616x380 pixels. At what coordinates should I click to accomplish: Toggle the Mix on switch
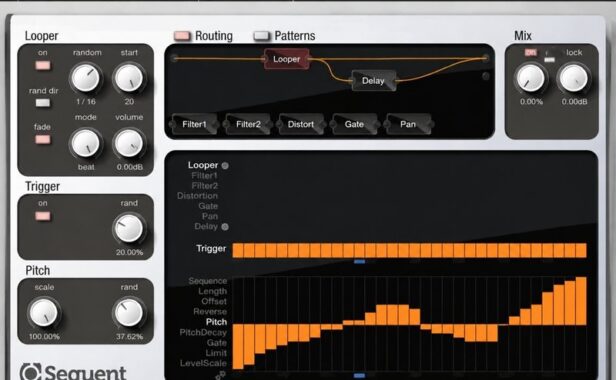[531, 53]
